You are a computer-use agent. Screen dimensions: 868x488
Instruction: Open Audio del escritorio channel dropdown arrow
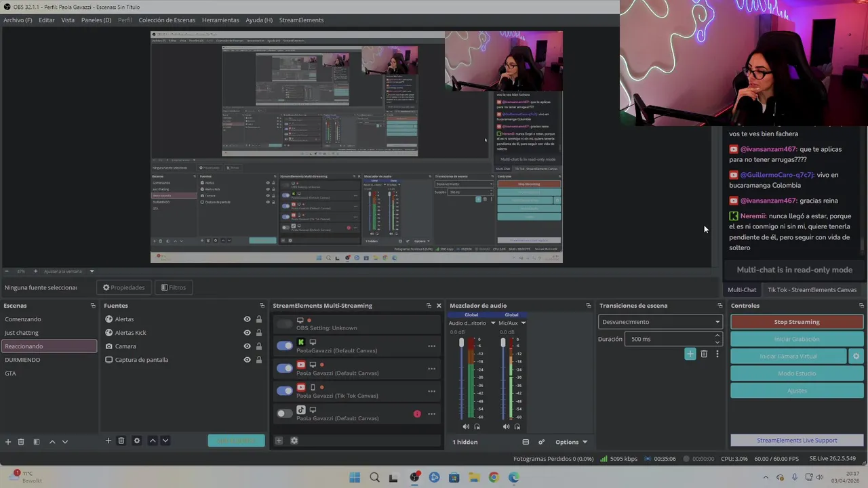coord(493,323)
